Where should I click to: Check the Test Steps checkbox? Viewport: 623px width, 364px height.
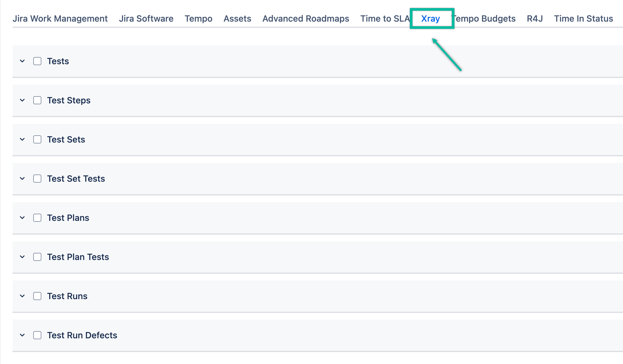(x=37, y=100)
